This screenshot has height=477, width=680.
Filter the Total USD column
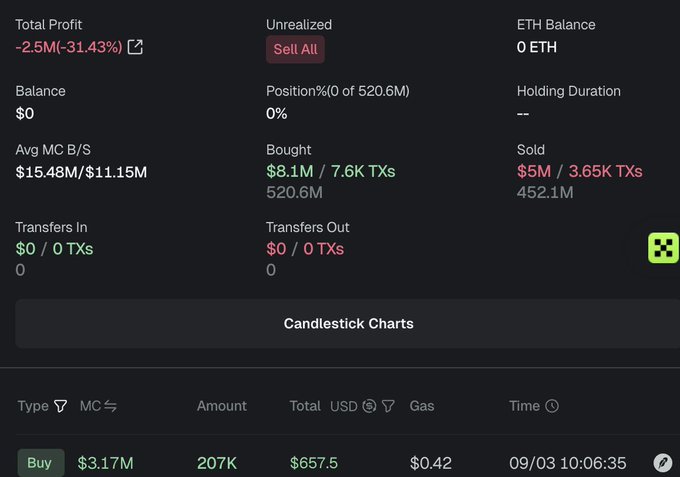tap(388, 406)
